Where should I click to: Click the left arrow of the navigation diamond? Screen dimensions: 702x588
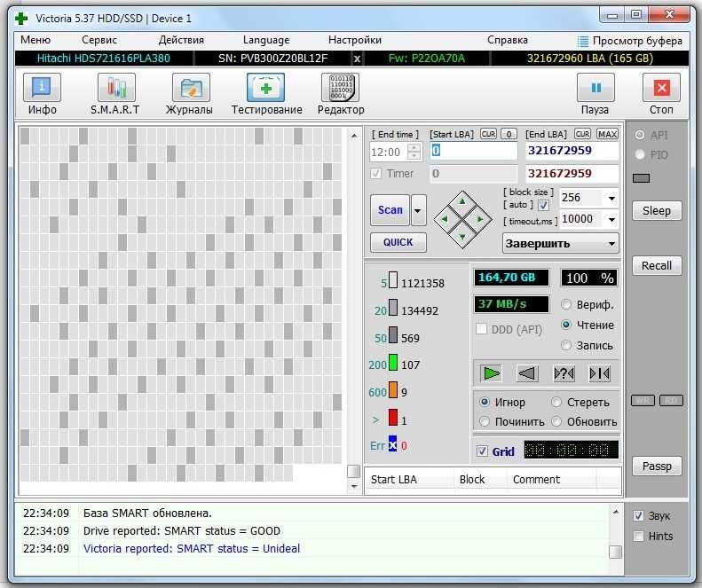(445, 219)
